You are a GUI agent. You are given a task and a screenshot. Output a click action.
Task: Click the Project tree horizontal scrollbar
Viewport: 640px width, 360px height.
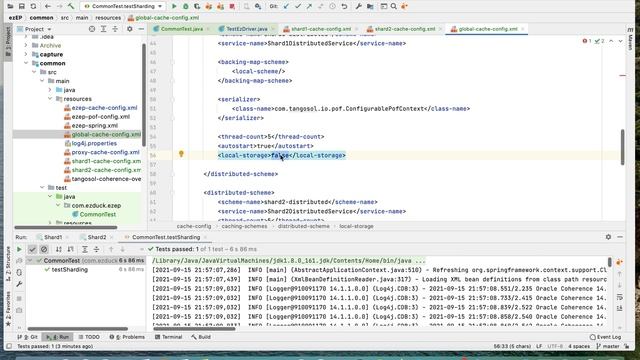click(66, 228)
